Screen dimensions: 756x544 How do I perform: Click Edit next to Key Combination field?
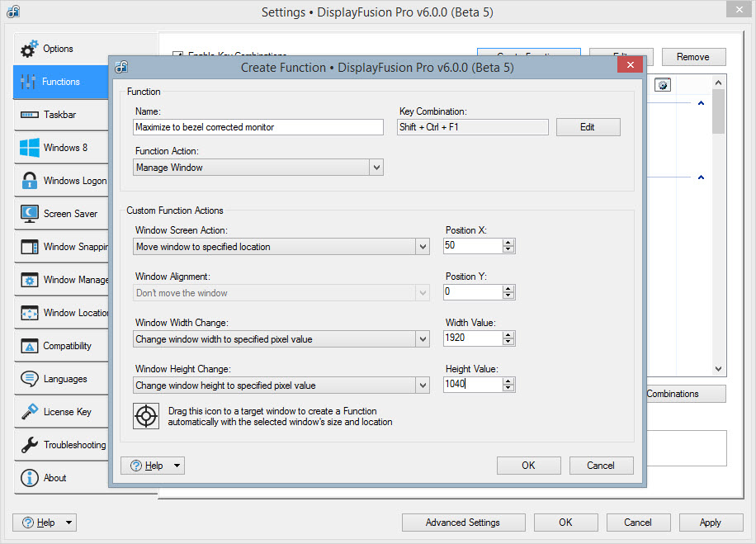[588, 127]
